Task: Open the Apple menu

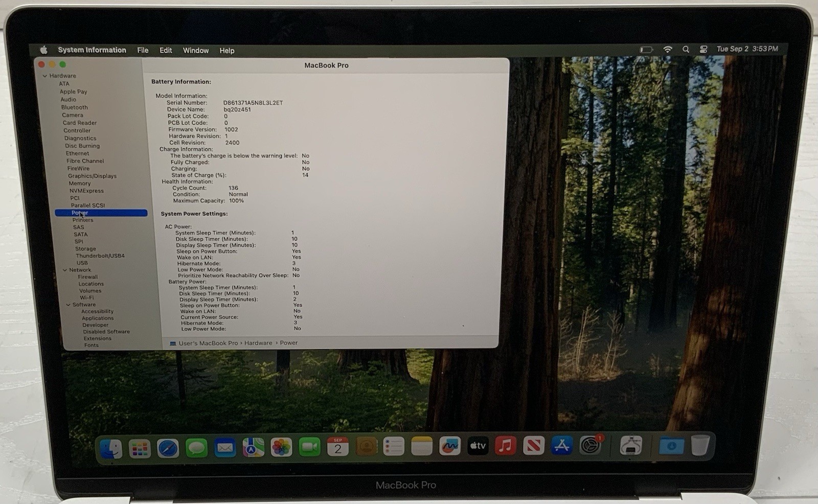Action: 44,50
